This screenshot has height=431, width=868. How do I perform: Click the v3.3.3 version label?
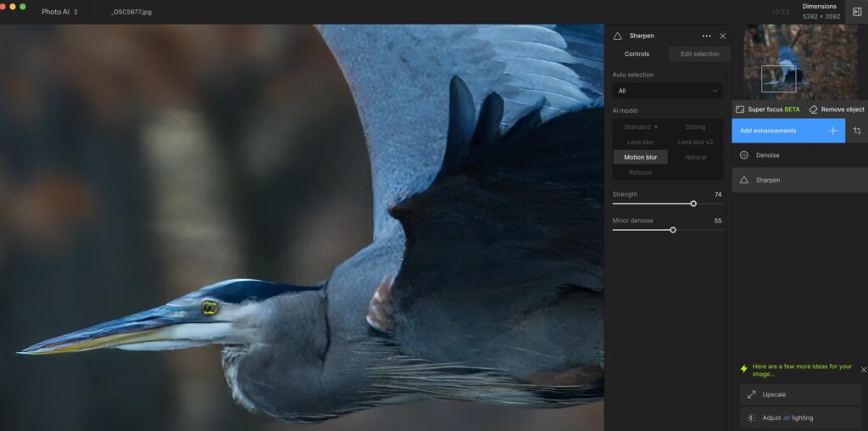781,12
